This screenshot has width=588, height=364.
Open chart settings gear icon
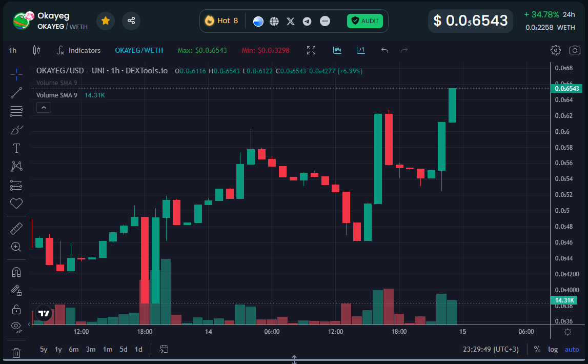pos(555,50)
